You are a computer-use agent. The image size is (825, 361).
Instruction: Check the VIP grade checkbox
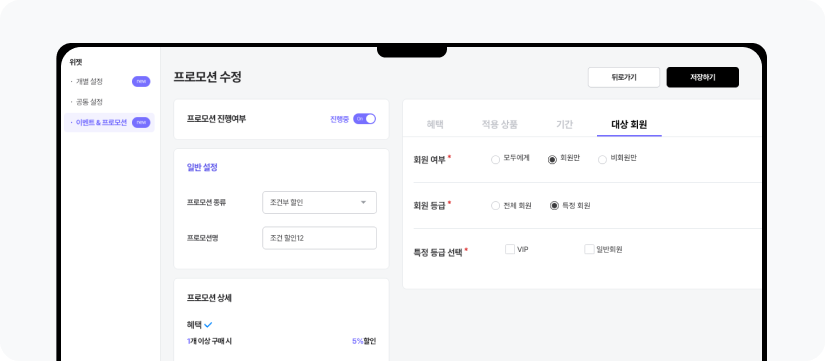pos(510,249)
